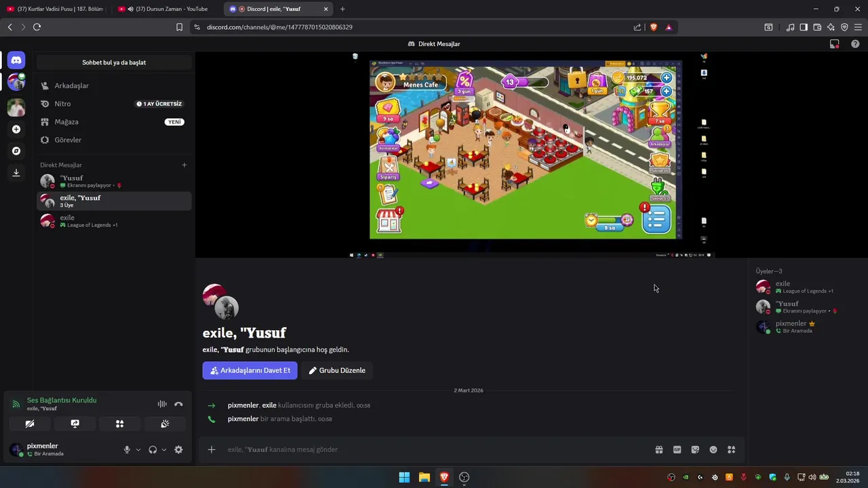Open the Discover servers compass icon
Image resolution: width=868 pixels, height=488 pixels.
click(x=16, y=150)
